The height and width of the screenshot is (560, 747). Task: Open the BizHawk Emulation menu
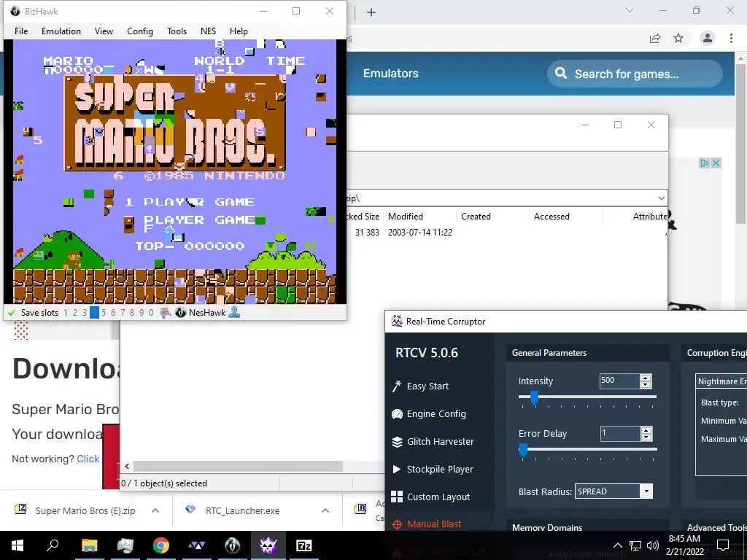click(x=61, y=31)
